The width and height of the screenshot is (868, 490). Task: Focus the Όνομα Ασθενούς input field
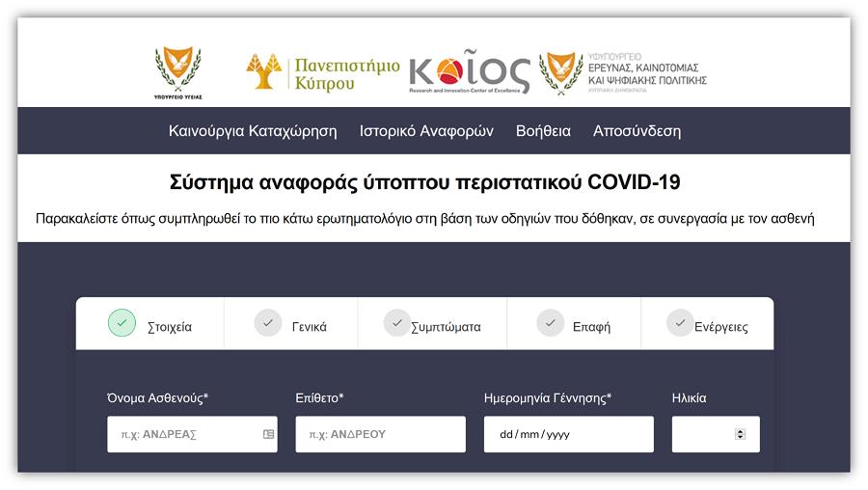coord(183,434)
